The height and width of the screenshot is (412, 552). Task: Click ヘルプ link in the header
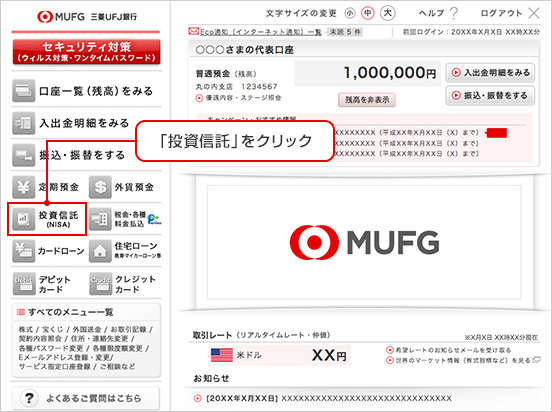pos(432,13)
